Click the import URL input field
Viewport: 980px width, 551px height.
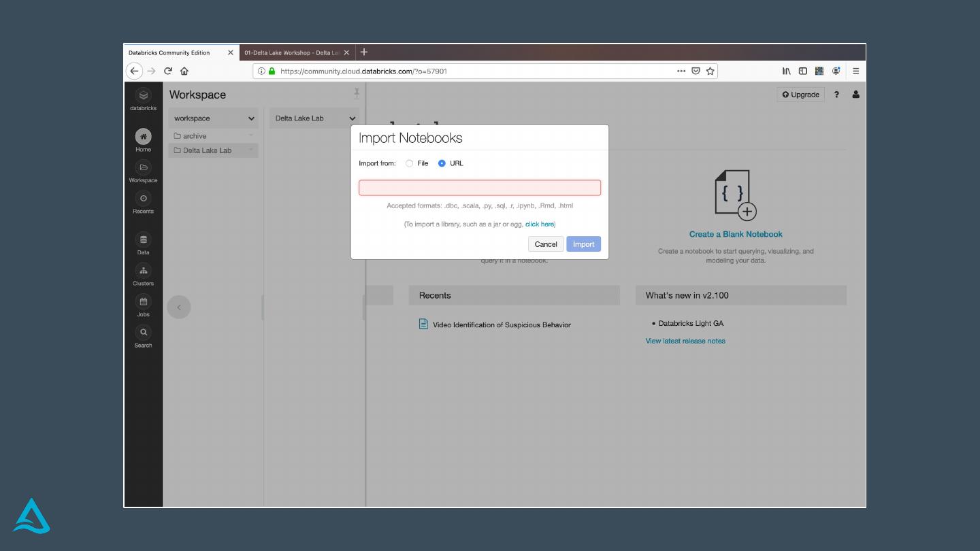tap(480, 188)
